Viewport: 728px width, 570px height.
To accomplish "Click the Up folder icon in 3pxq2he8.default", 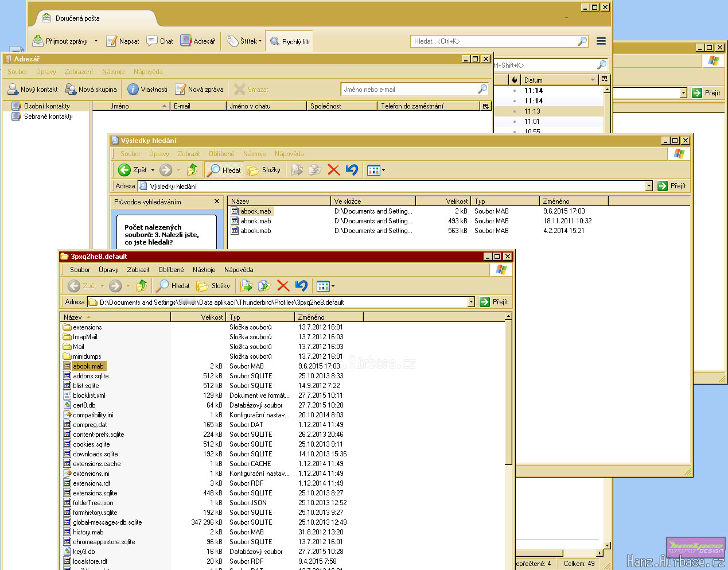I will [x=142, y=286].
